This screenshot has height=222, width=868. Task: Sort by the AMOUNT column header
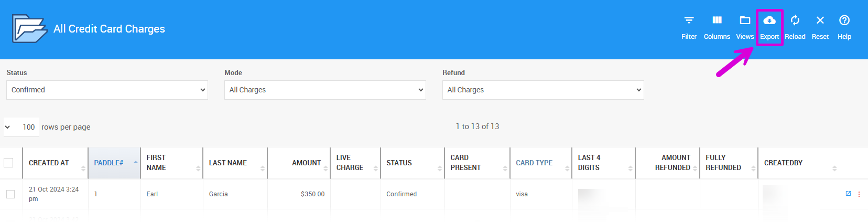(306, 163)
